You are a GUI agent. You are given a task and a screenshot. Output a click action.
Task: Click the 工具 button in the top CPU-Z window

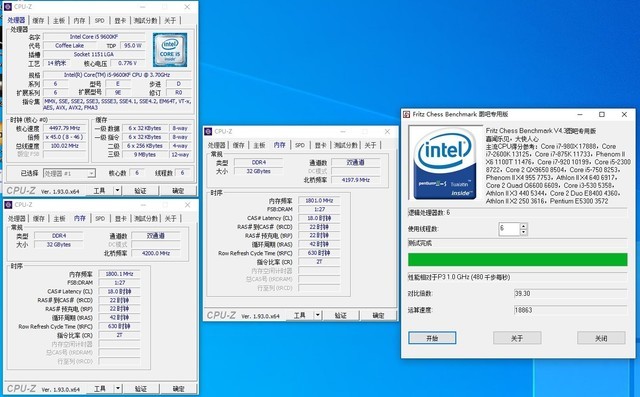point(99,191)
